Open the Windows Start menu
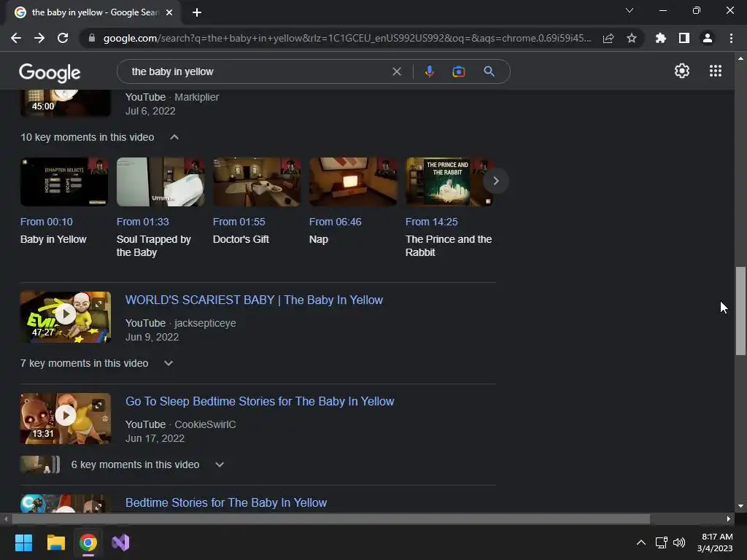747x560 pixels. click(x=23, y=542)
